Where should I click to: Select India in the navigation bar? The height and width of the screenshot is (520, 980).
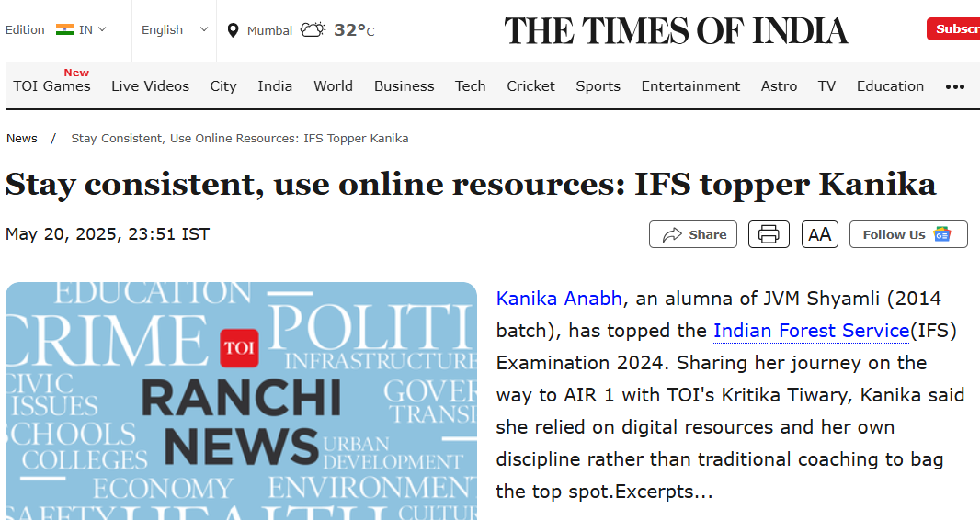point(275,86)
